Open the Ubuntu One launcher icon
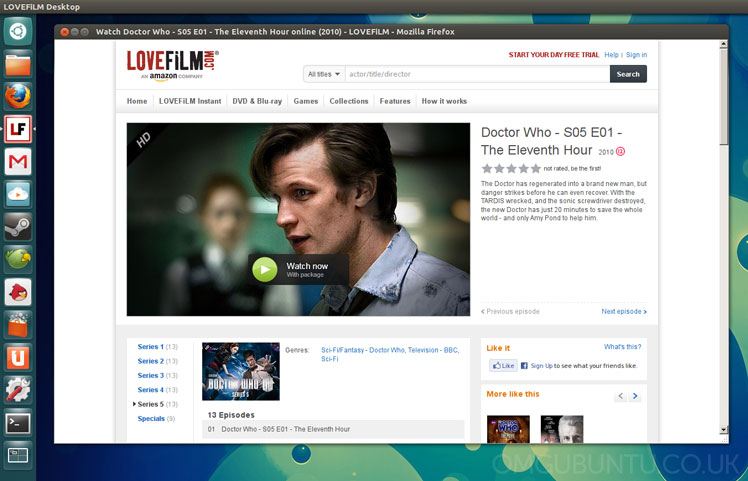The height and width of the screenshot is (481, 748). [18, 357]
